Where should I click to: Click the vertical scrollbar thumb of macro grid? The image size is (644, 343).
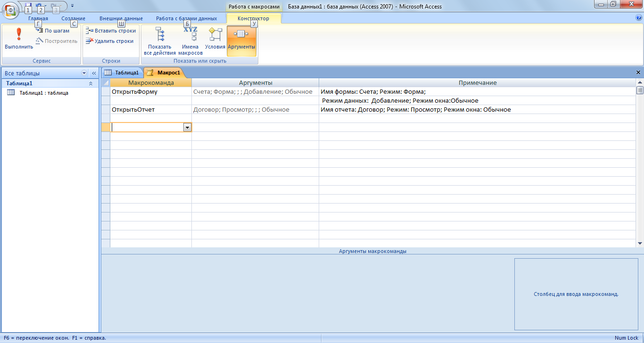tap(640, 90)
